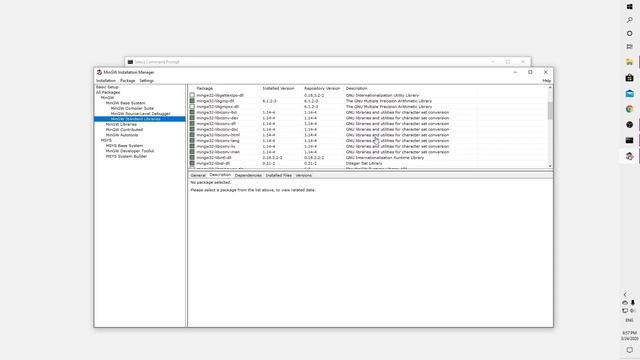Click the package list scroll-up arrow
The width and height of the screenshot is (640, 360).
point(550,88)
